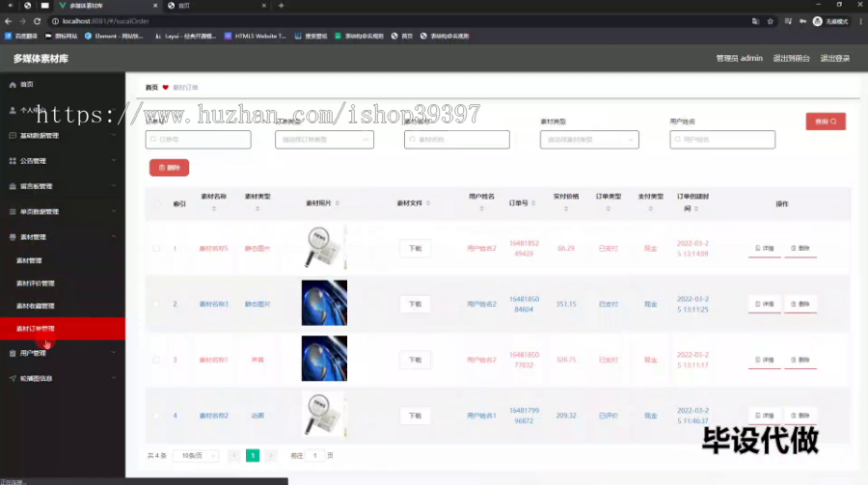Sort table by 支付类型 column arrows

coord(650,208)
